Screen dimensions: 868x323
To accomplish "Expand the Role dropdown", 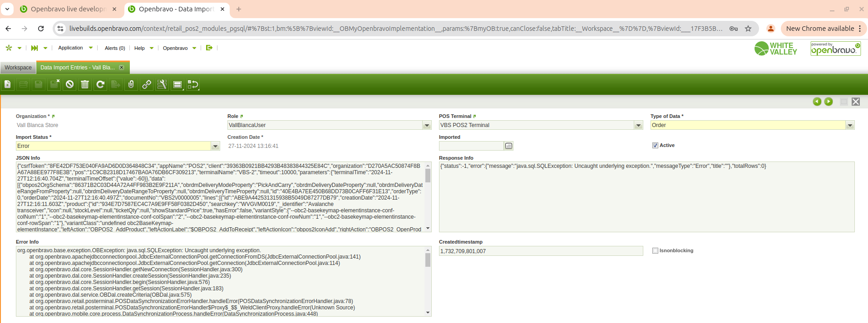I will click(427, 125).
